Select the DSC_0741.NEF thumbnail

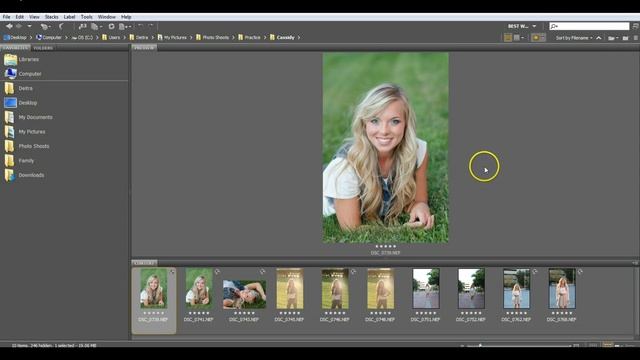tap(199, 288)
